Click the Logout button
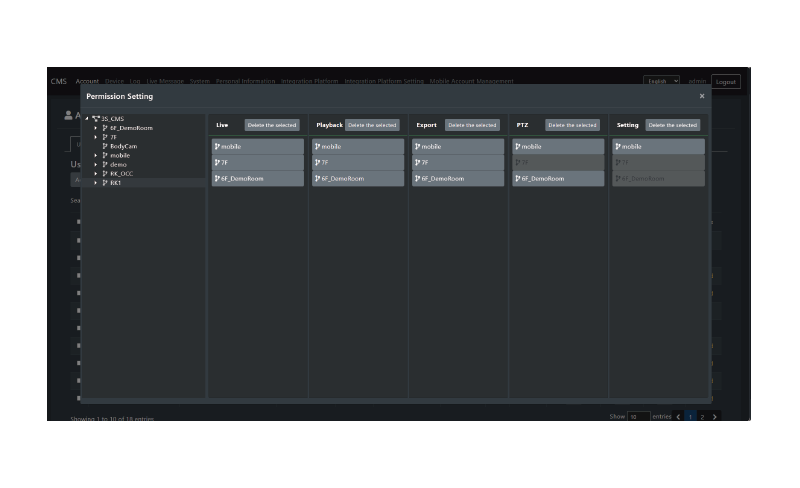Viewport: 800px width, 488px height. [726, 82]
